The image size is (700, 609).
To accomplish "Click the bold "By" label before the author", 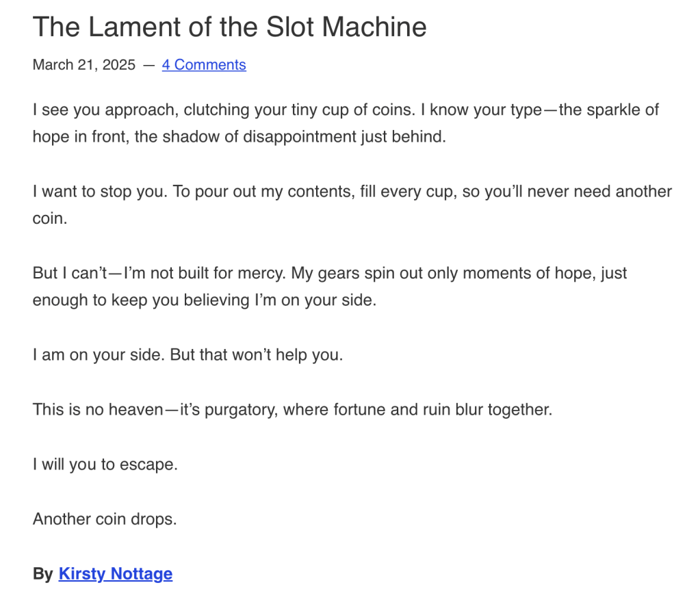I will 42,573.
